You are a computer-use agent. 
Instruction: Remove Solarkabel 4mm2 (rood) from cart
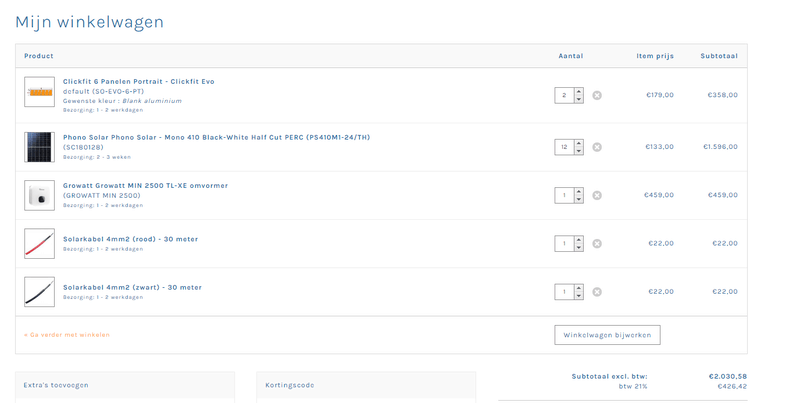(597, 243)
